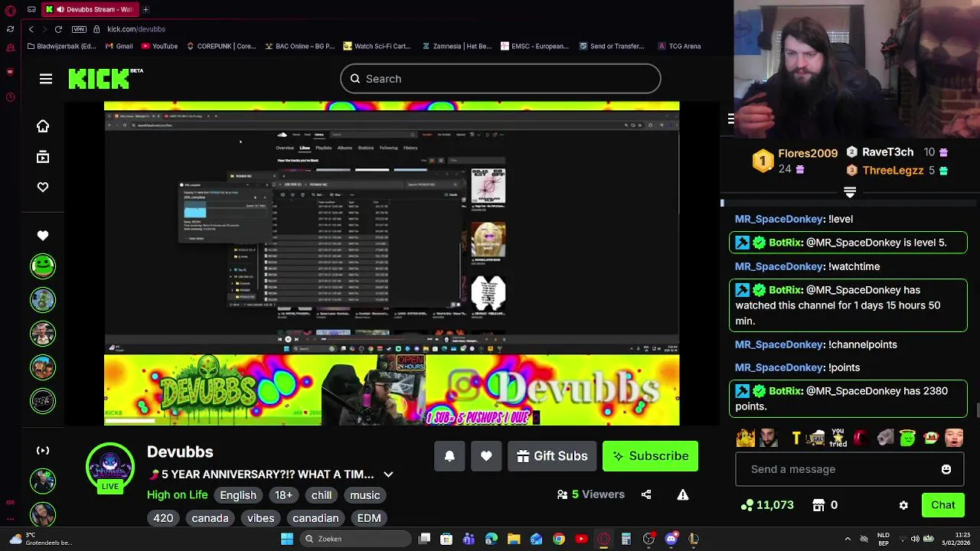Viewport: 980px width, 551px height.
Task: Click the English tag
Action: click(x=238, y=495)
